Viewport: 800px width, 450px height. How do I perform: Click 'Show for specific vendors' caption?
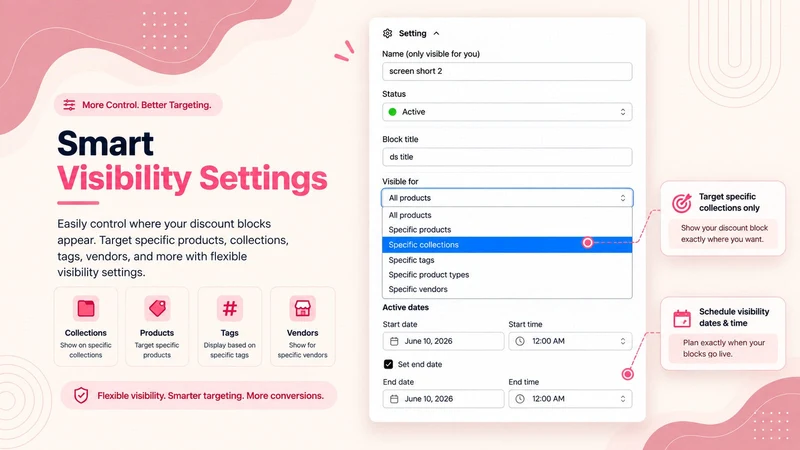coord(303,350)
